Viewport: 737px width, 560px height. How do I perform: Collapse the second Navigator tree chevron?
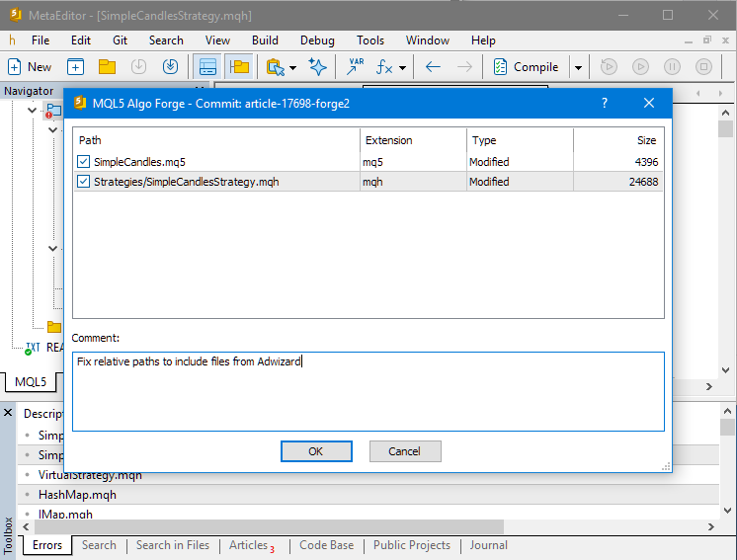click(52, 130)
